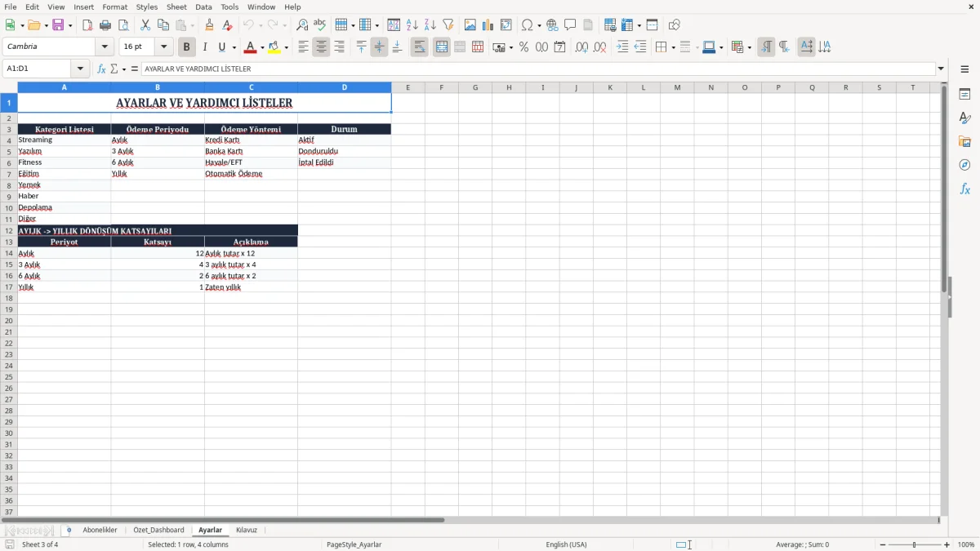The width and height of the screenshot is (980, 551).
Task: Export directly as PDF
Action: [x=87, y=25]
